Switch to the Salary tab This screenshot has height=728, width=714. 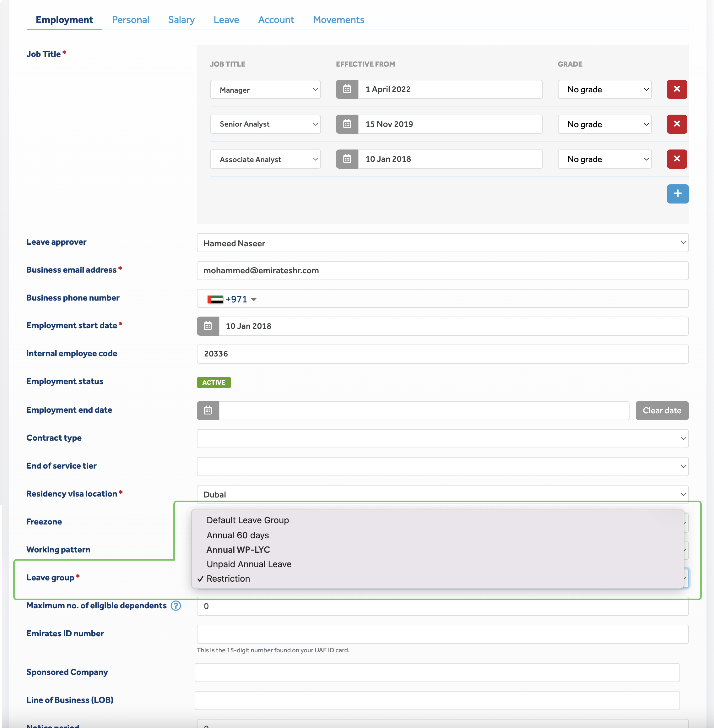point(181,20)
